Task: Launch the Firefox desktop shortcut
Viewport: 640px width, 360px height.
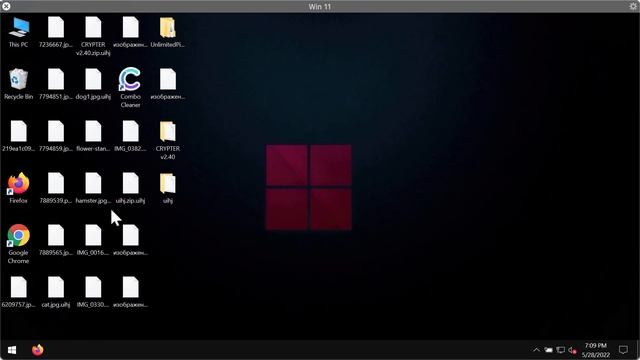Action: coord(18,189)
